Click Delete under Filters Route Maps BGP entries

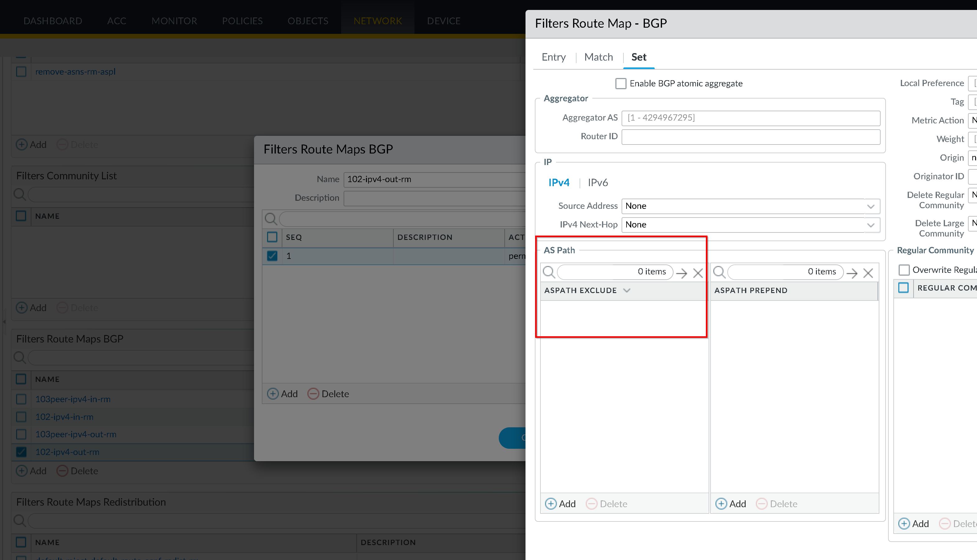(x=77, y=471)
